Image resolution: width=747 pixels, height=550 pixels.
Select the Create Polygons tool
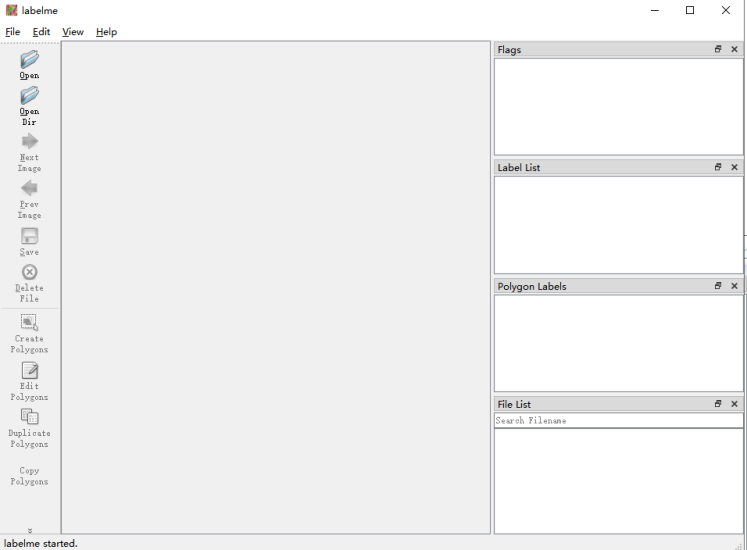click(30, 322)
